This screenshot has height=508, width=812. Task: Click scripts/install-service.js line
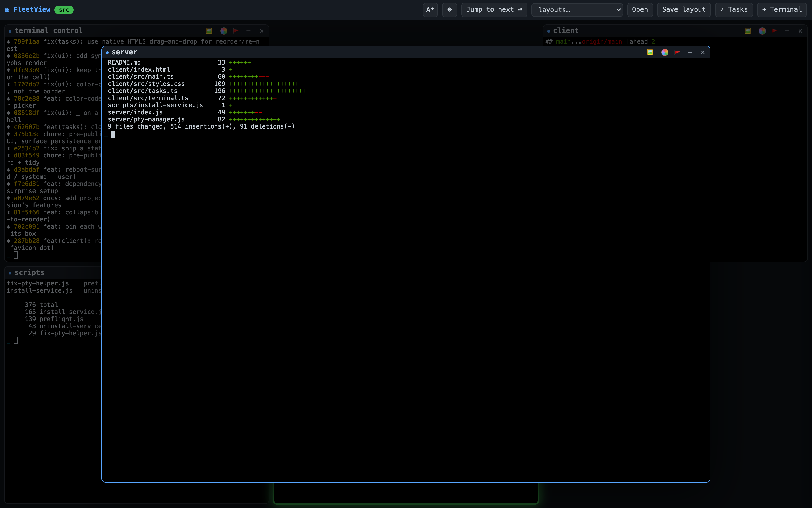(x=170, y=105)
